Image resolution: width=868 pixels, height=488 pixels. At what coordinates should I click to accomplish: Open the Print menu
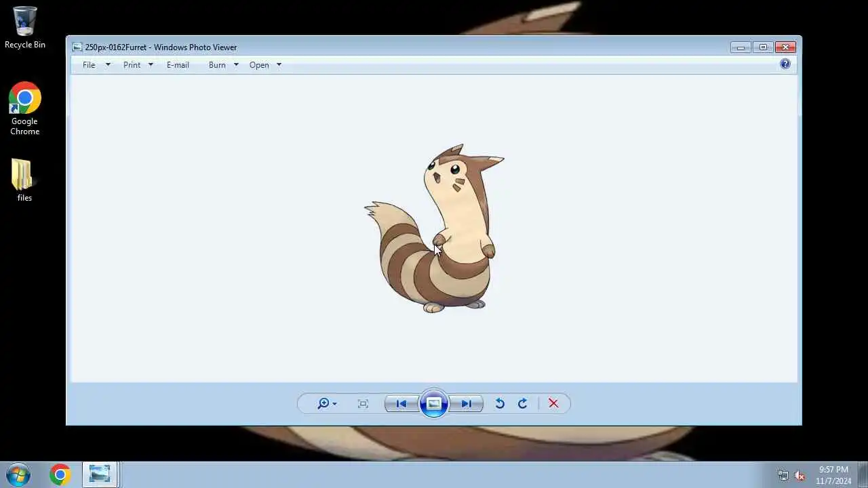[x=132, y=65]
